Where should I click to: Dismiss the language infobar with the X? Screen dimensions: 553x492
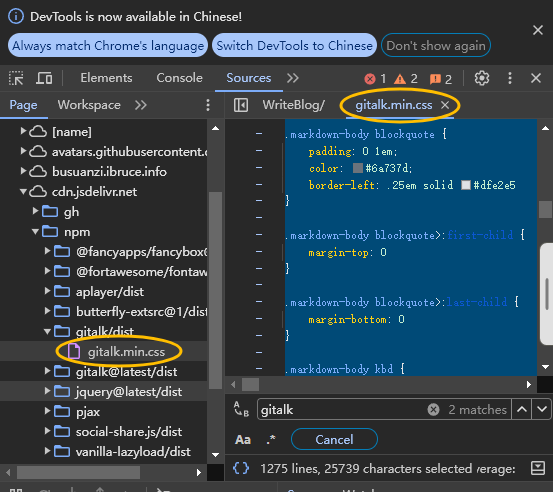[x=538, y=30]
